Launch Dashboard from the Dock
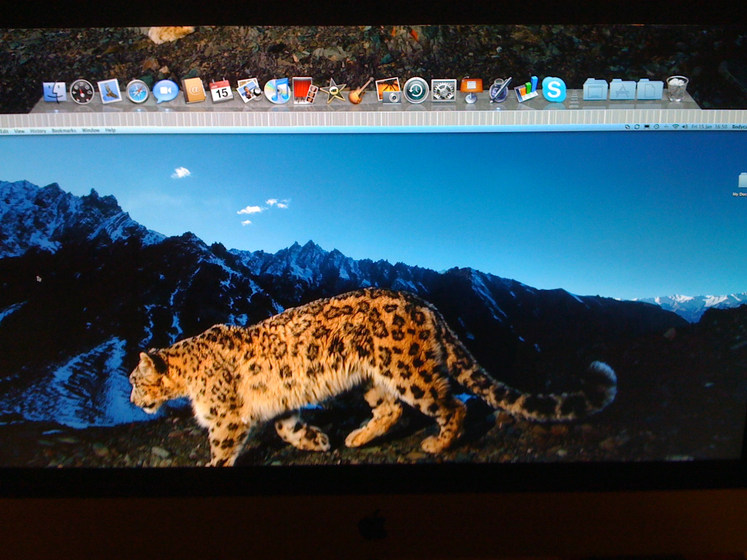Viewport: 747px width, 560px height. tap(82, 91)
